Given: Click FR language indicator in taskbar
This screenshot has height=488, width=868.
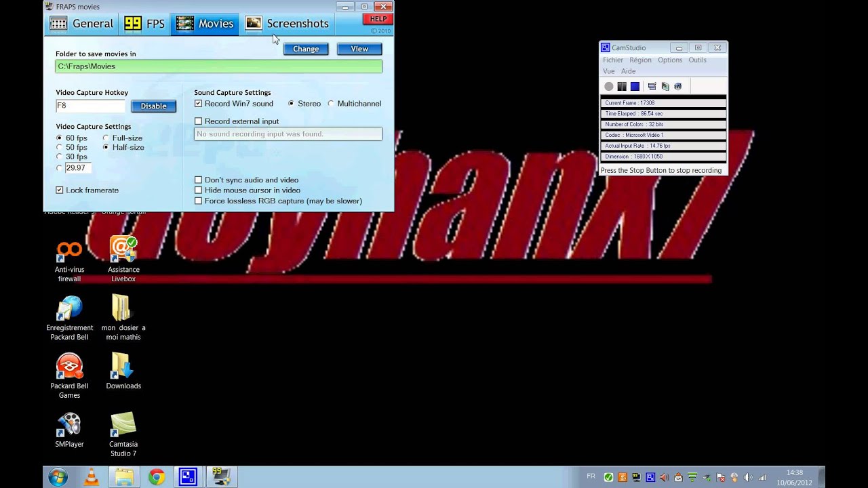Looking at the screenshot, I should click(x=591, y=476).
